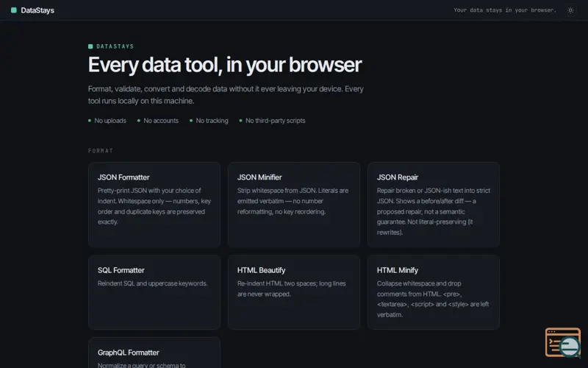This screenshot has height=368, width=588.
Task: Click the 'Reindent SQL and uppercase keywords.' description
Action: 153,283
